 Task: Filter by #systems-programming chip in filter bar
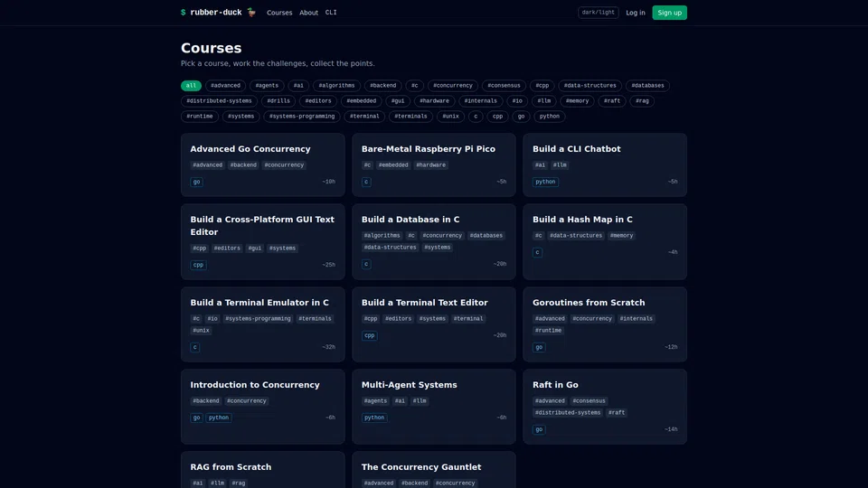click(x=302, y=117)
